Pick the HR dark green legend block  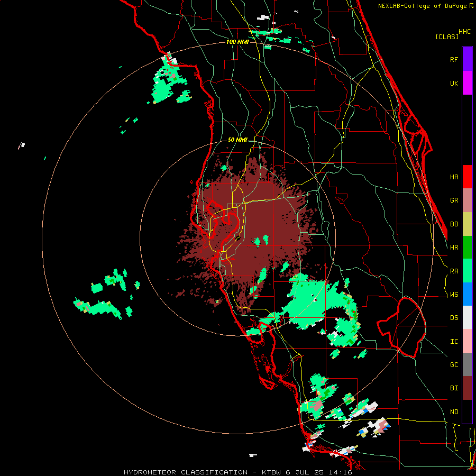pos(467,248)
